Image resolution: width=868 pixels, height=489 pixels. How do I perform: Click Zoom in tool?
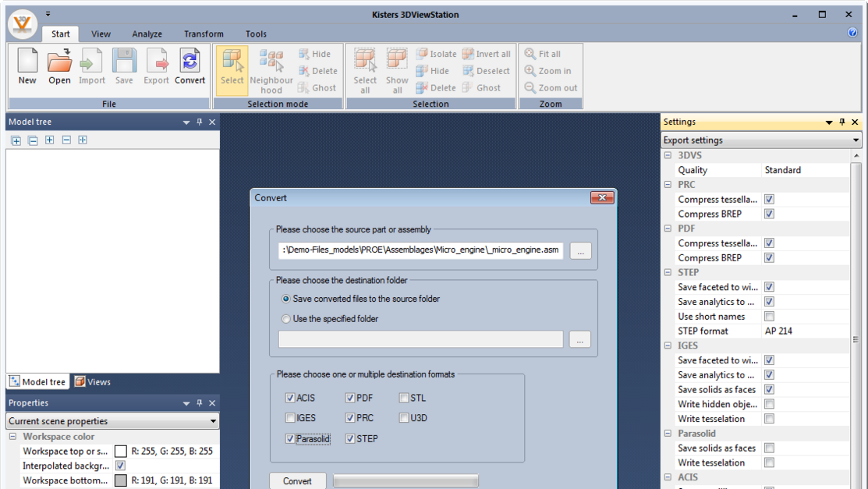547,71
